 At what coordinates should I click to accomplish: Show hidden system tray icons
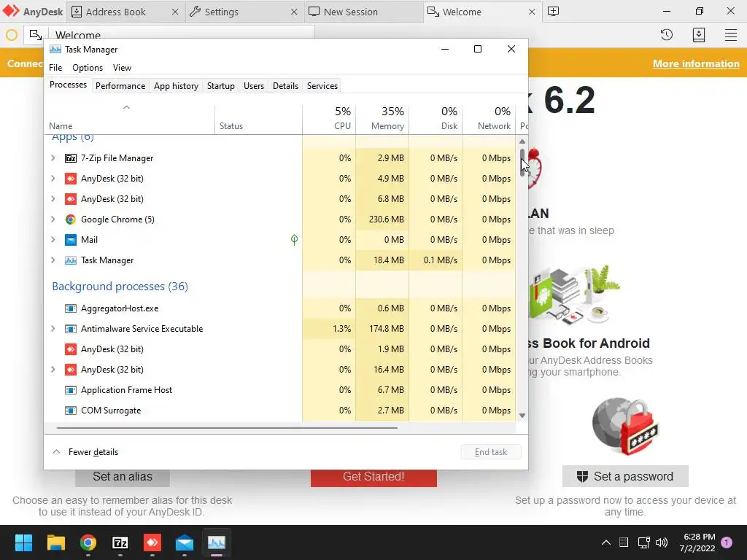606,542
